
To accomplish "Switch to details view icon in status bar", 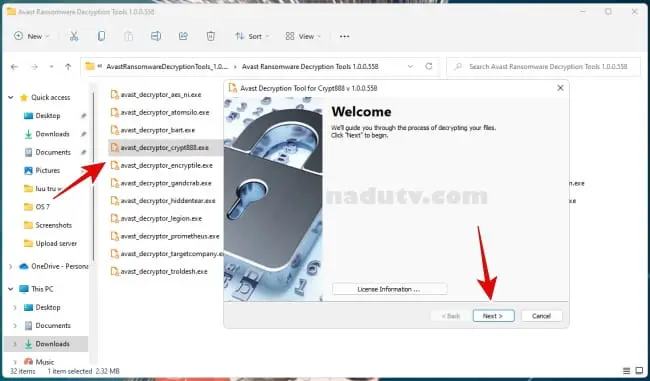I will (x=627, y=371).
